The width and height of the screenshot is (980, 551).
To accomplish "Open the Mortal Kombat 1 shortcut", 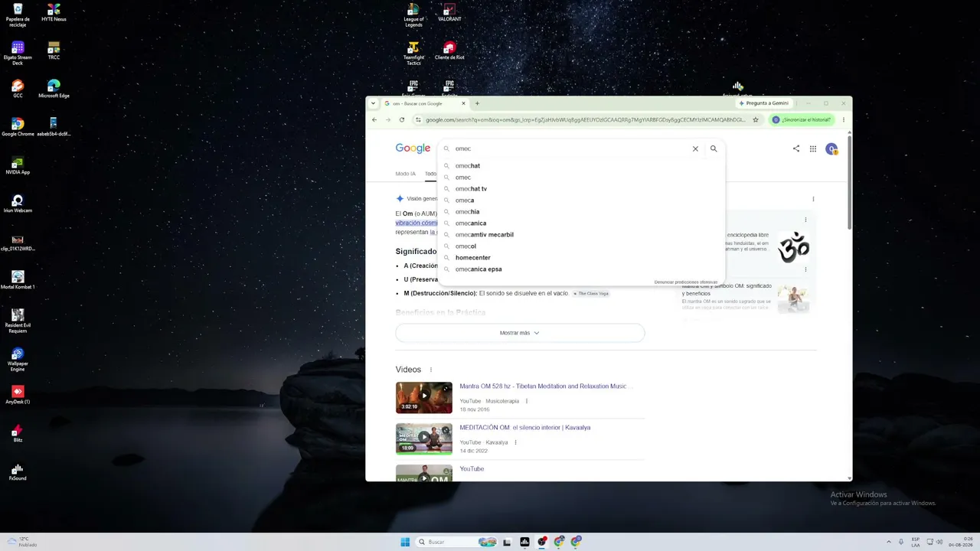I will [18, 280].
